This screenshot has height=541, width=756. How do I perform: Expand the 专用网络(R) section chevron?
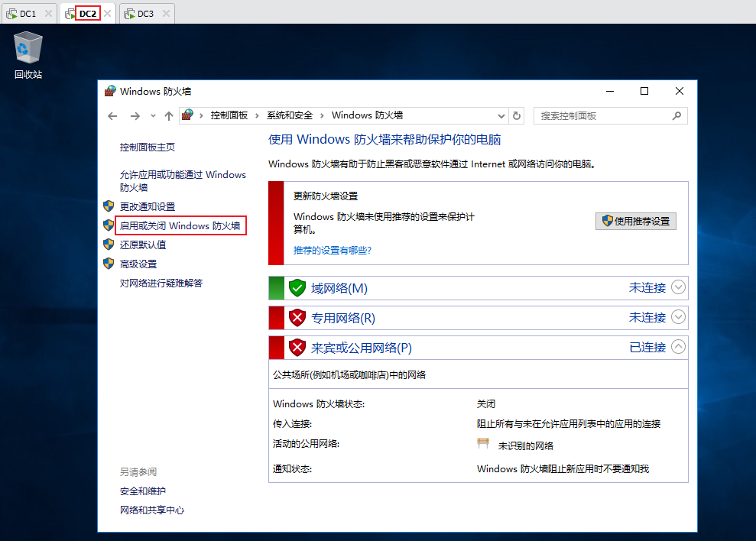(678, 317)
